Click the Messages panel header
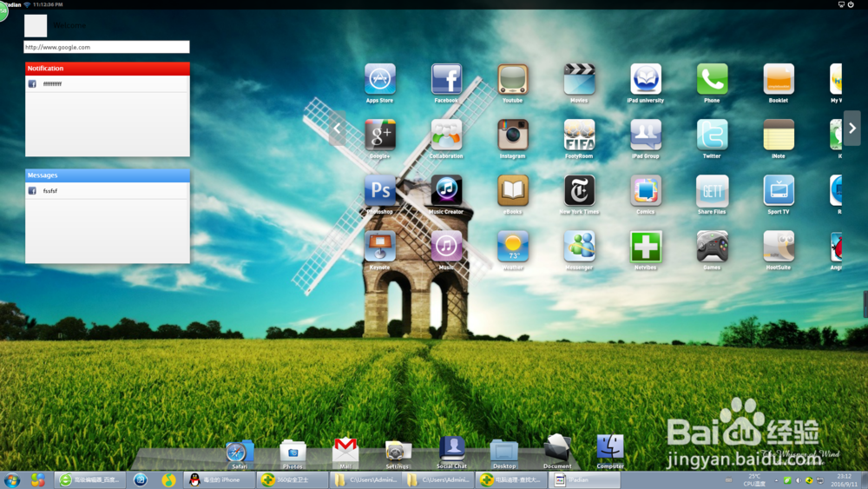 108,175
